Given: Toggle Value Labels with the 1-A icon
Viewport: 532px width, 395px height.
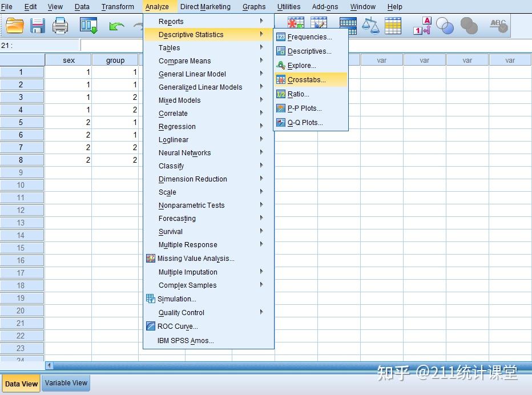Looking at the screenshot, I should pos(422,26).
